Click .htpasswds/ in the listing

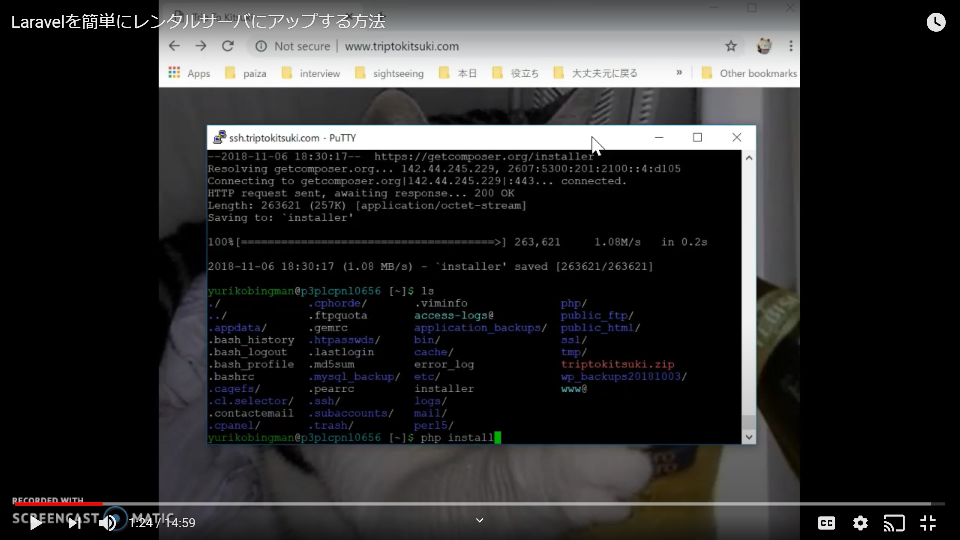click(x=343, y=340)
